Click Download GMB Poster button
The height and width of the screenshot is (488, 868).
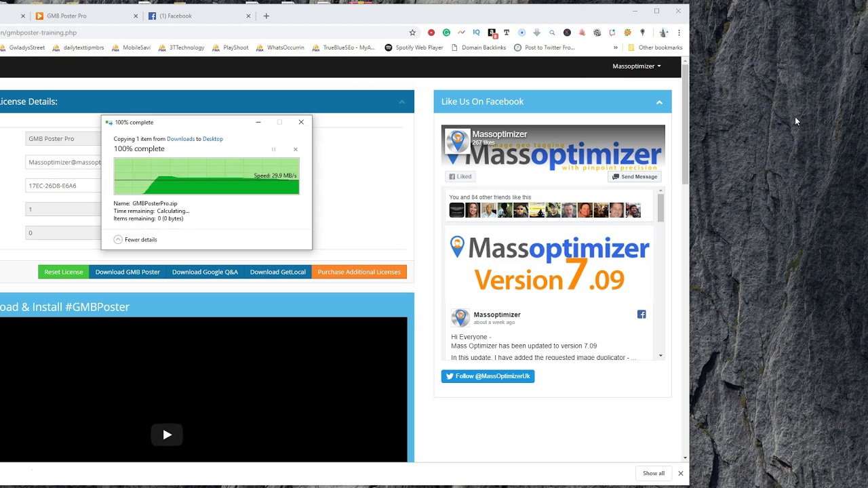pyautogui.click(x=127, y=272)
